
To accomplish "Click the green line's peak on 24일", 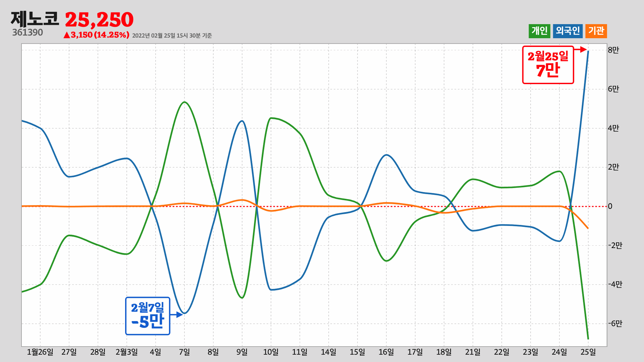I will click(x=559, y=171).
